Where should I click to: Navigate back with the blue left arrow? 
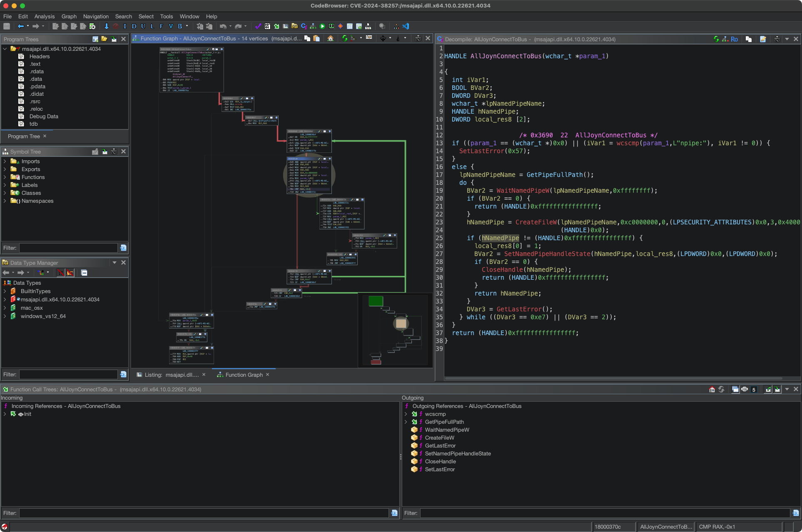pyautogui.click(x=20, y=26)
